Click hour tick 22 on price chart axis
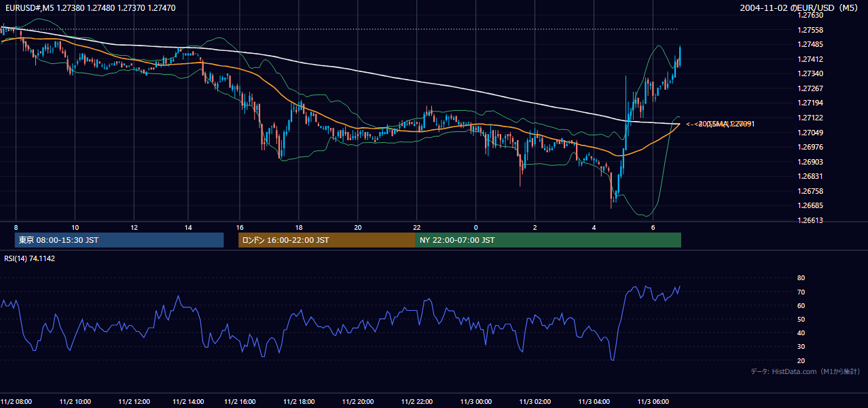The width and height of the screenshot is (868, 408). point(417,227)
